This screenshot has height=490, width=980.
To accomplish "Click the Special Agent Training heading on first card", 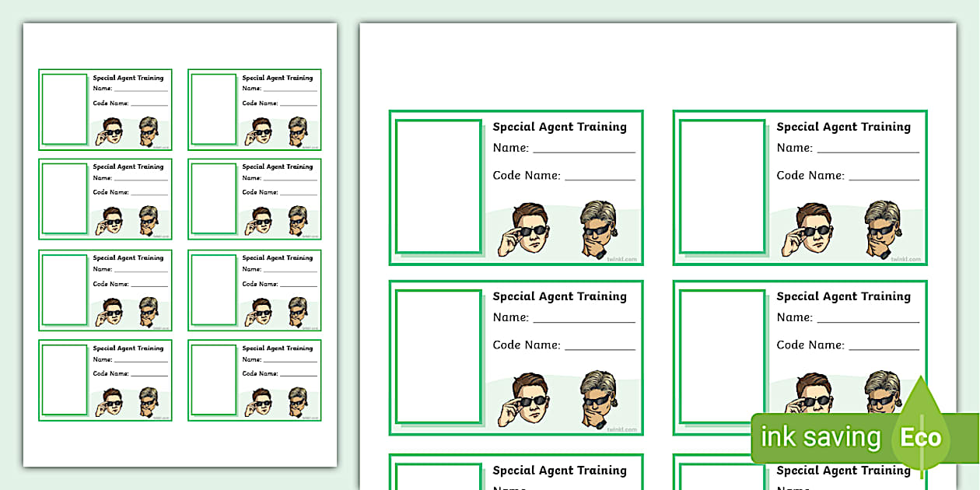I will [x=560, y=126].
